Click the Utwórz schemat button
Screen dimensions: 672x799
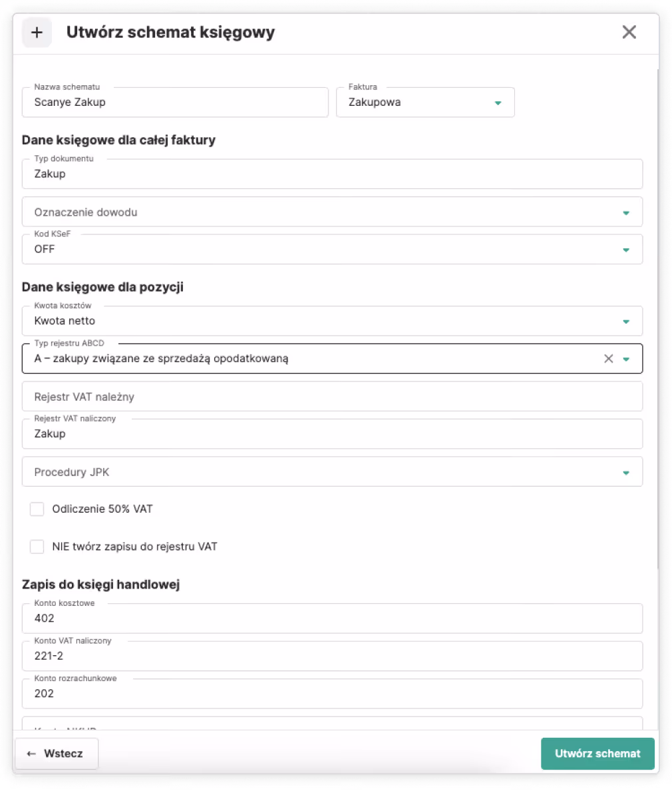coord(597,754)
